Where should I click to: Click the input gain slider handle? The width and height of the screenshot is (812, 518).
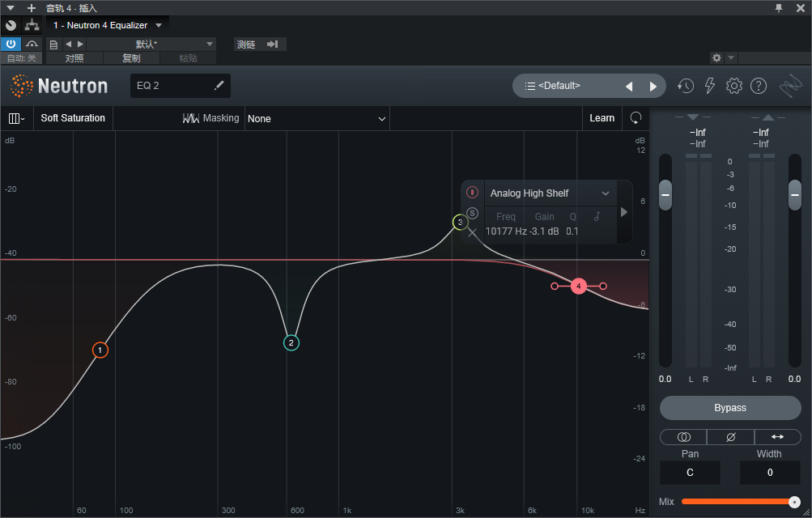pyautogui.click(x=665, y=195)
